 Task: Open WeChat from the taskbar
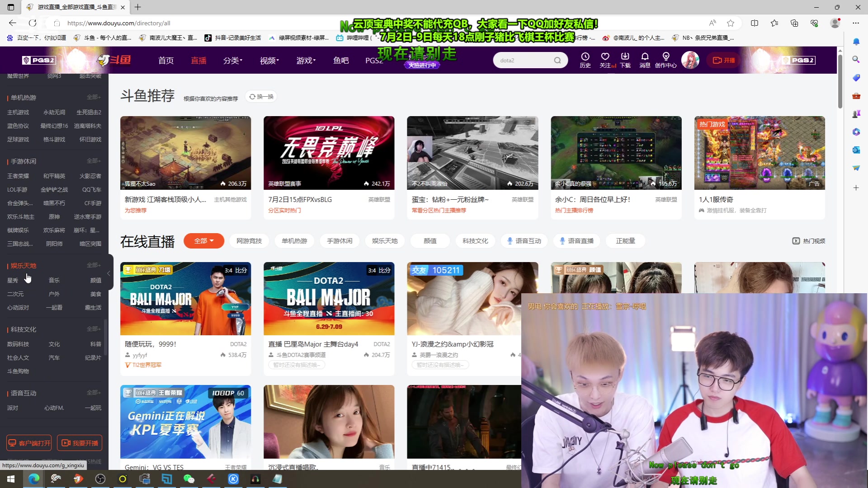pos(189,479)
